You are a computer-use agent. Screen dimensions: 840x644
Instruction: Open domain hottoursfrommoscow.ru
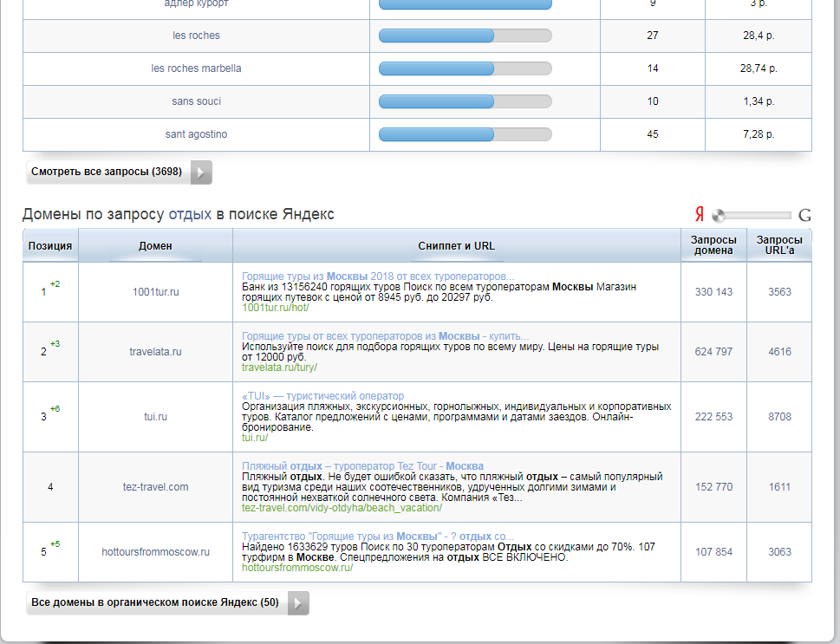155,552
